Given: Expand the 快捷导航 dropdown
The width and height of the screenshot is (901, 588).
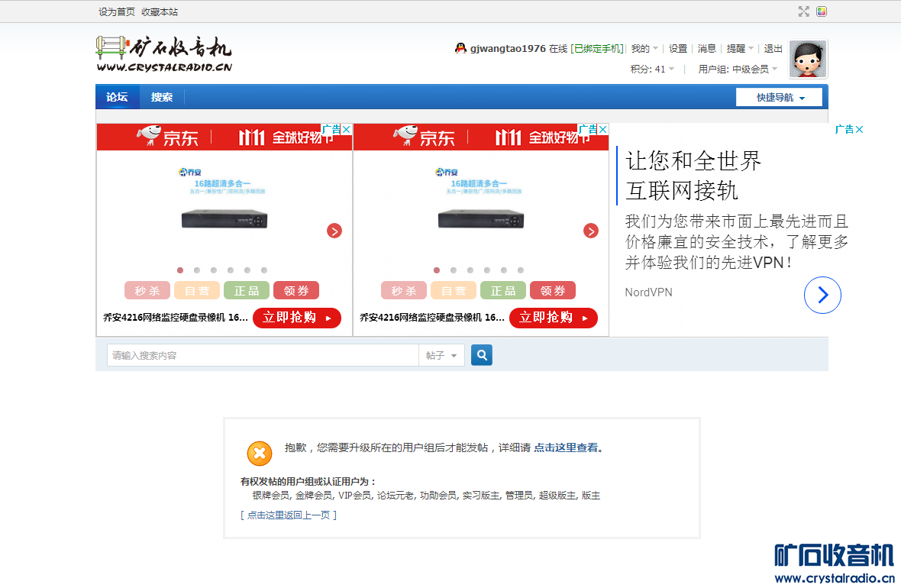Looking at the screenshot, I should click(x=779, y=98).
